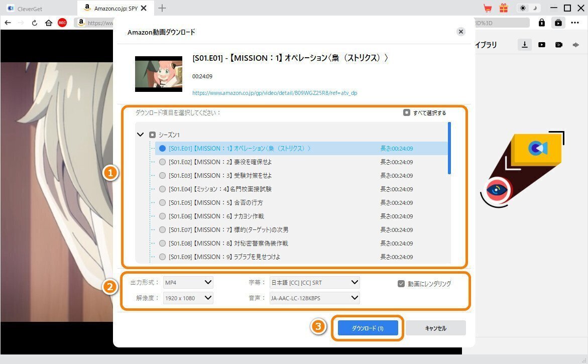588x364 pixels.
Task: Go to the browser home page
Action: [x=48, y=23]
